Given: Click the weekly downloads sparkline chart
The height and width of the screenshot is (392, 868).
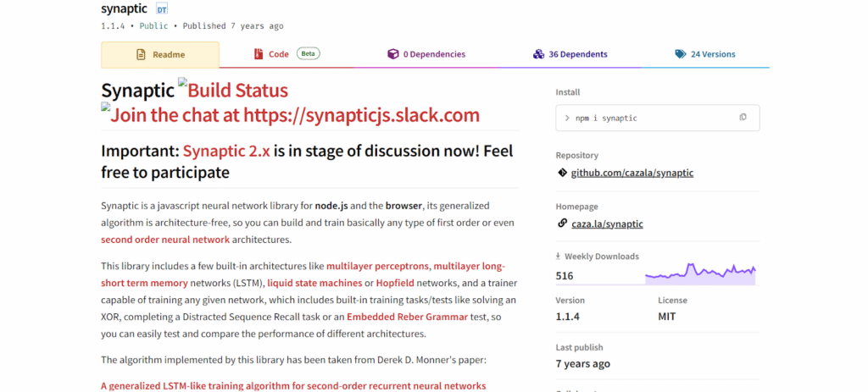Looking at the screenshot, I should tap(699, 273).
